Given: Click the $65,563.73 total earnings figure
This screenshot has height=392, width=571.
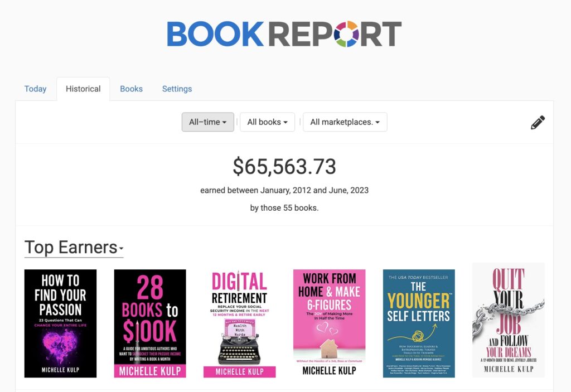Looking at the screenshot, I should click(284, 166).
